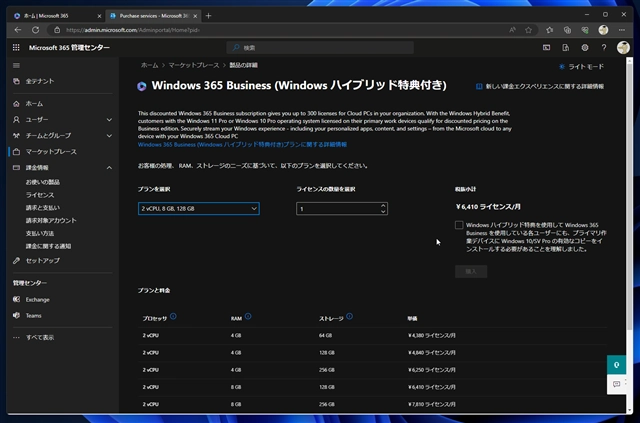Click info icon next to プロセッサ
640x423 pixels.
tap(173, 316)
